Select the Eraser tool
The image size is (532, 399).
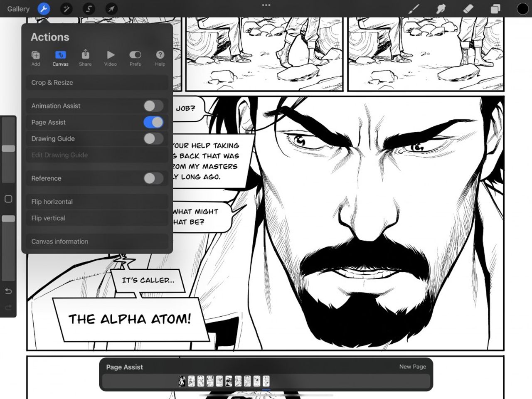tap(468, 9)
